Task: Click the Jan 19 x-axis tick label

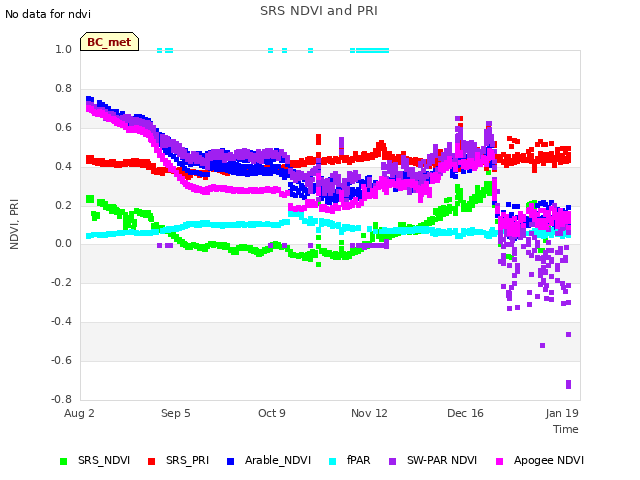Action: tap(562, 413)
